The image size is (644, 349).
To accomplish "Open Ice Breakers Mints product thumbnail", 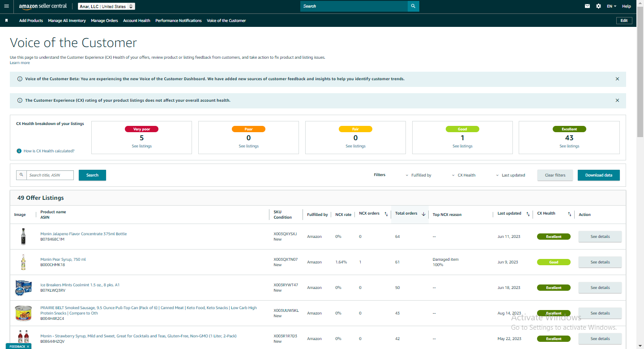I will coord(23,288).
